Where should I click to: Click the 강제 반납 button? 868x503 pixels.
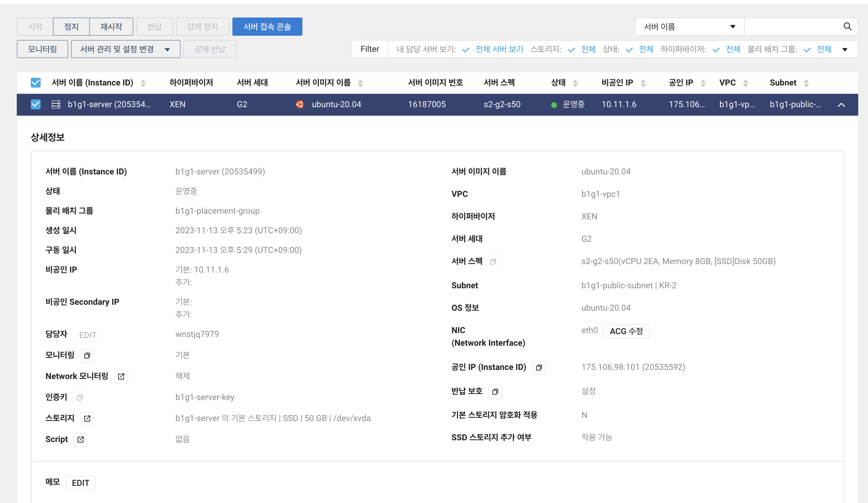tap(210, 49)
